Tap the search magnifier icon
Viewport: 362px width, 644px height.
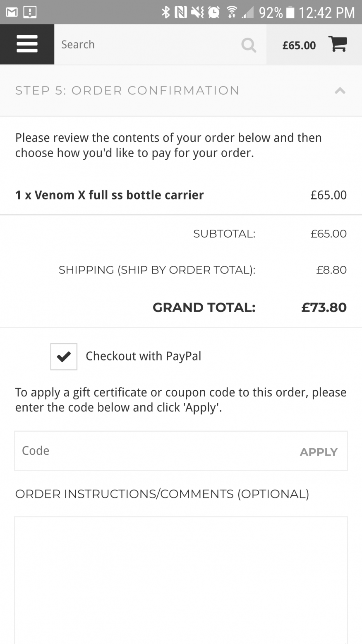(249, 45)
